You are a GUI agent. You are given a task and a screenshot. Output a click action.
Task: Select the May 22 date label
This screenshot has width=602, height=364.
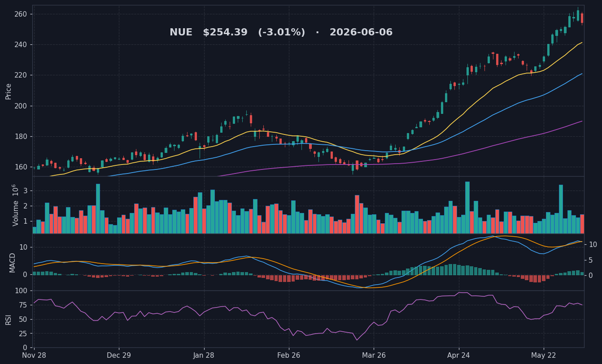point(544,355)
